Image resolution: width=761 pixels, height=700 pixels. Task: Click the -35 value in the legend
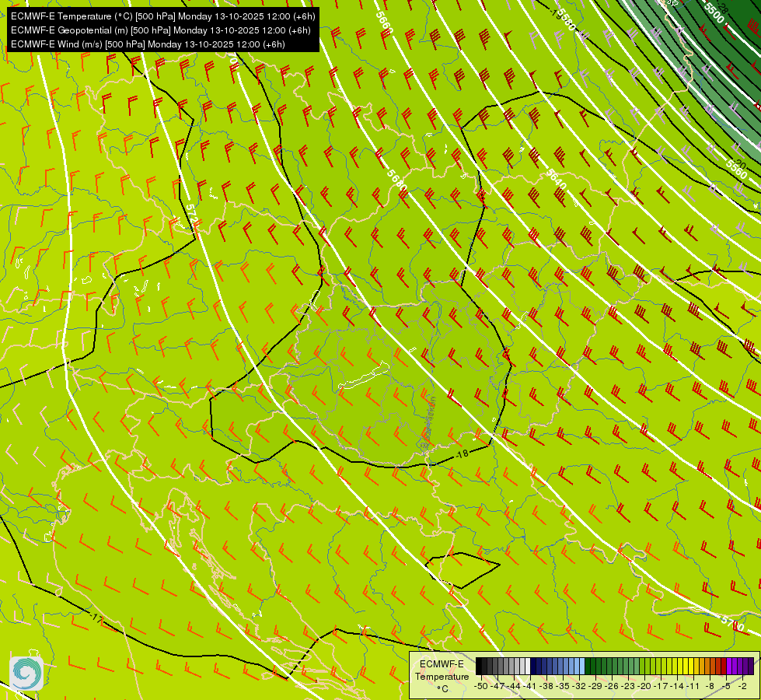pyautogui.click(x=563, y=686)
